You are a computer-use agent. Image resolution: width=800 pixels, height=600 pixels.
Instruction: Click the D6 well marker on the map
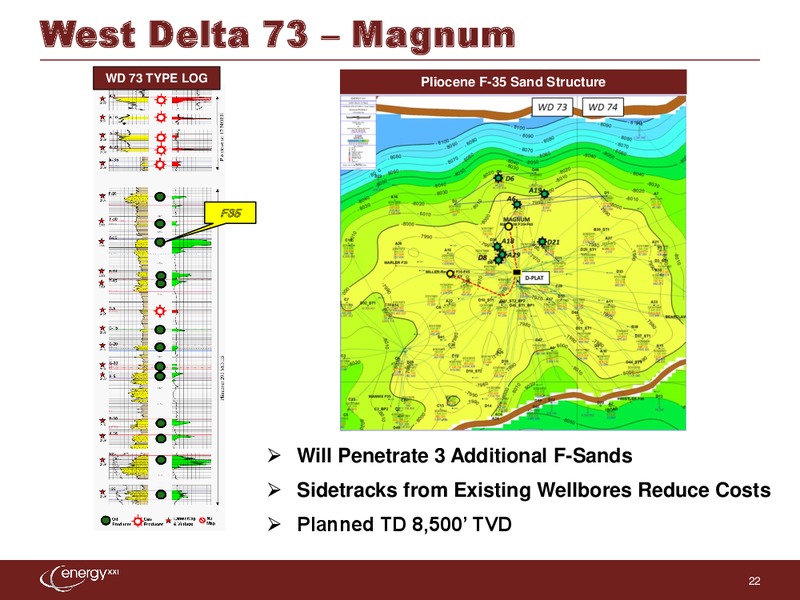click(x=498, y=178)
